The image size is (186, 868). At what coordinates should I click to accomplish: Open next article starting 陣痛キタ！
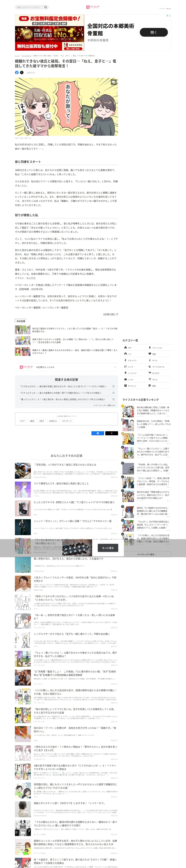66,351
